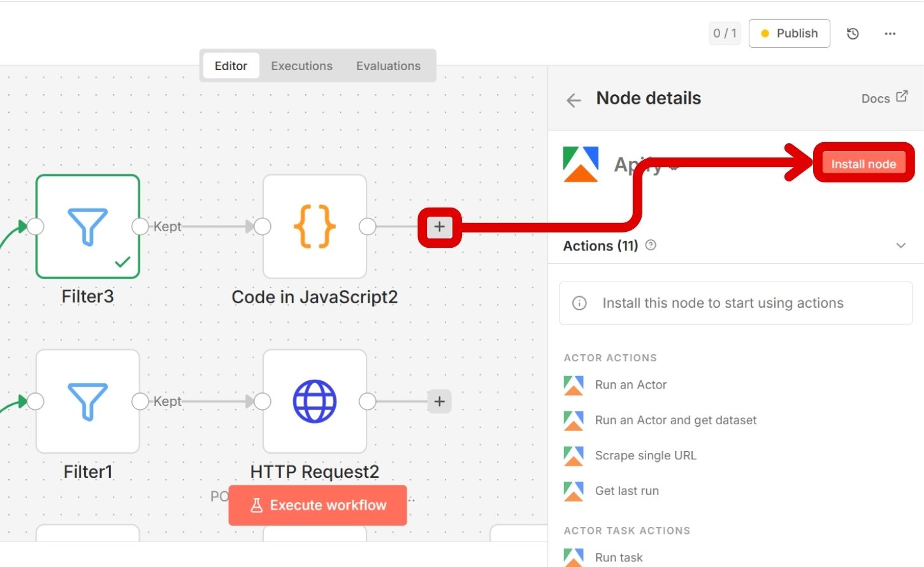
Task: Click the Install node button
Action: tap(863, 164)
